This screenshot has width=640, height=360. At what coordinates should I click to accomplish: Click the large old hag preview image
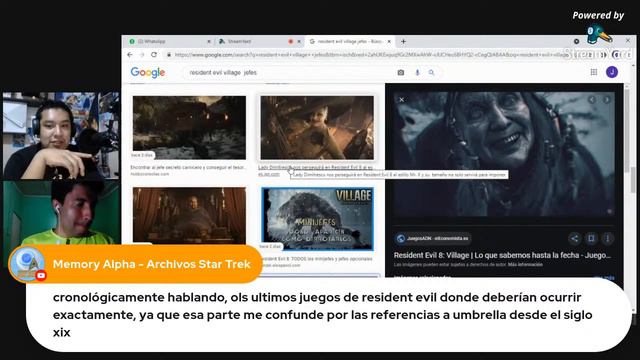coord(504,154)
